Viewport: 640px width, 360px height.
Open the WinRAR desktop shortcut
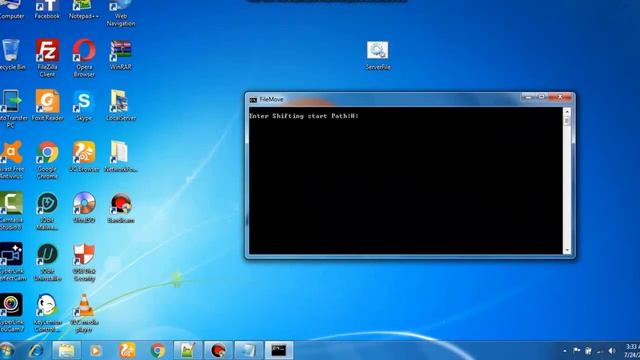(x=121, y=54)
